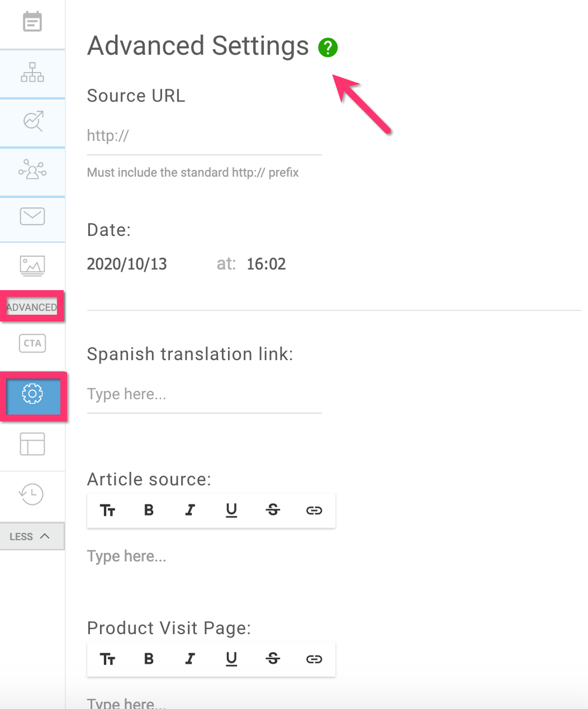
Task: Click the time value 16:02
Action: pos(266,264)
